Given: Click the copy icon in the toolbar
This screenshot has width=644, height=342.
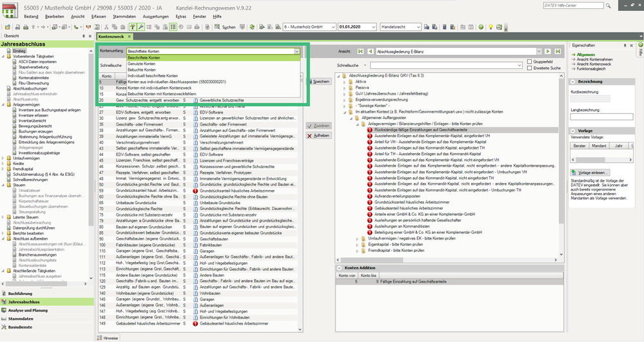Looking at the screenshot, I should coord(115,27).
